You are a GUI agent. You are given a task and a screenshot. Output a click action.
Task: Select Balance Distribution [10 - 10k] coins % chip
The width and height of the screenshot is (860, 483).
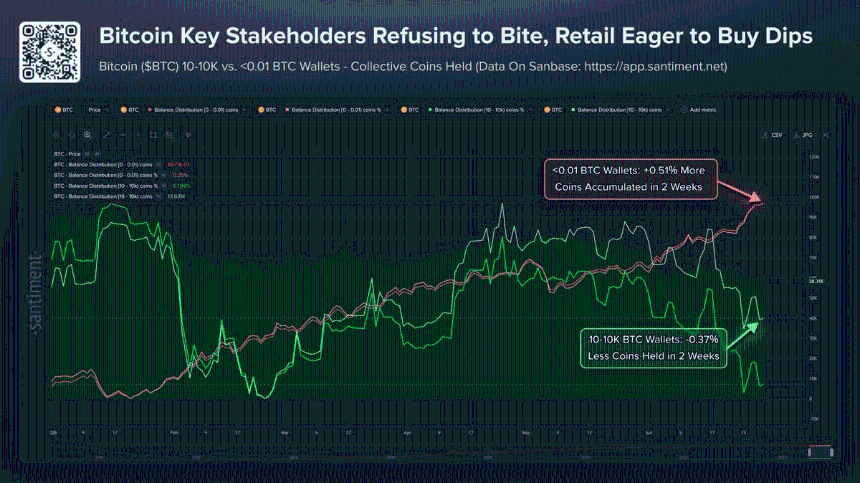[x=478, y=110]
